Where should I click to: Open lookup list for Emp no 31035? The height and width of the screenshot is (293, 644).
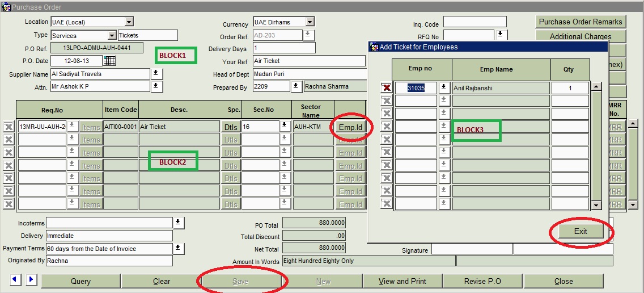point(444,88)
